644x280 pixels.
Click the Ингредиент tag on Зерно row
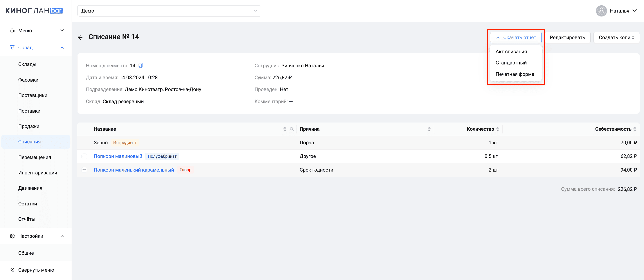(x=125, y=143)
